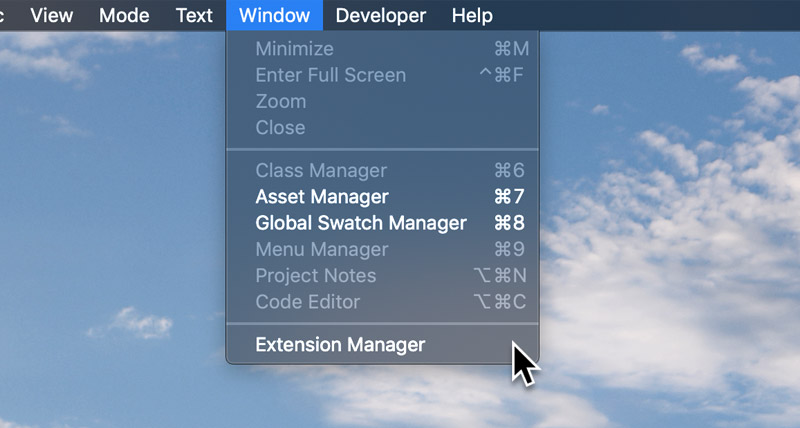Open the Asset Manager
The width and height of the screenshot is (800, 428).
(x=382, y=197)
